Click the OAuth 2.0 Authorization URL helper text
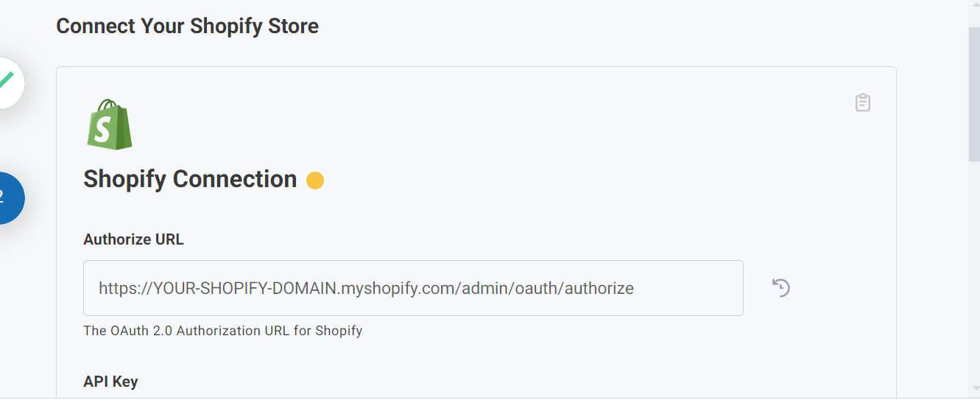The height and width of the screenshot is (400, 980). [222, 331]
